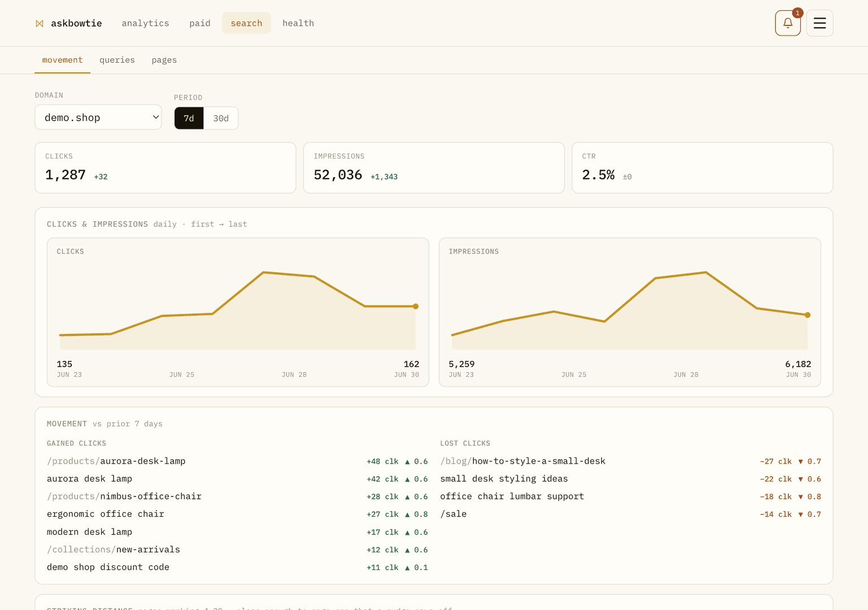Click the 2.5% CTR value
Image resolution: width=868 pixels, height=610 pixels.
coord(598,175)
